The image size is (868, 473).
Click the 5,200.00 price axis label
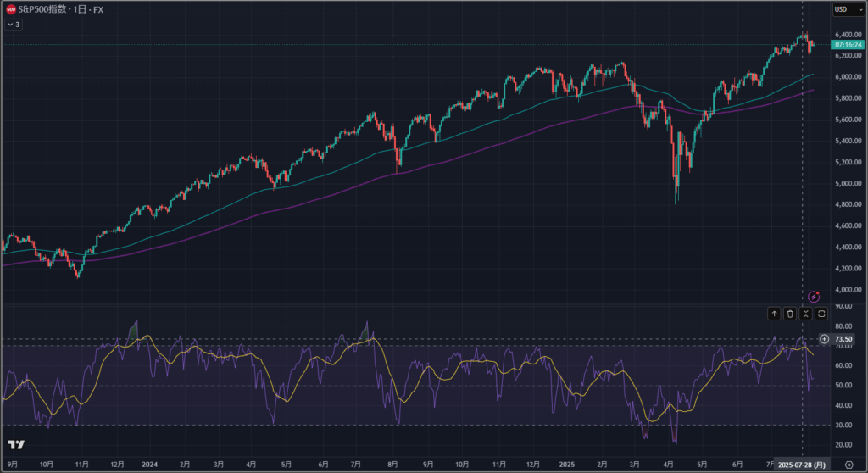[848, 162]
